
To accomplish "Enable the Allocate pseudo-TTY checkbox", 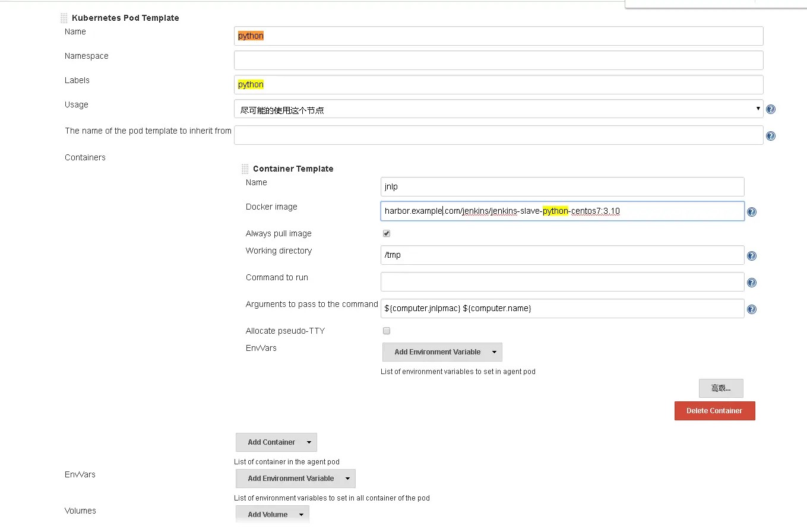I will click(x=387, y=331).
